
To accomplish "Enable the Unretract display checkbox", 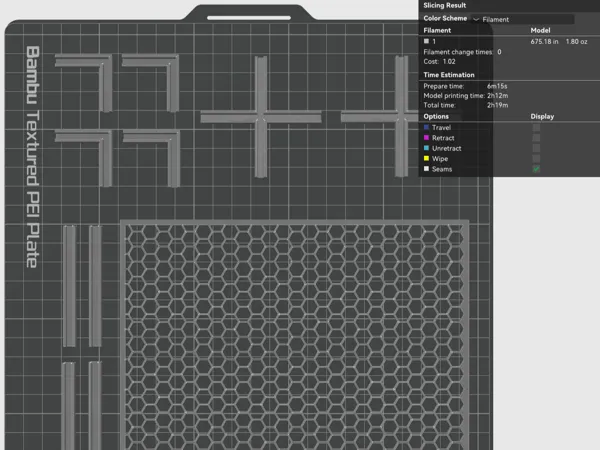I will tap(536, 148).
